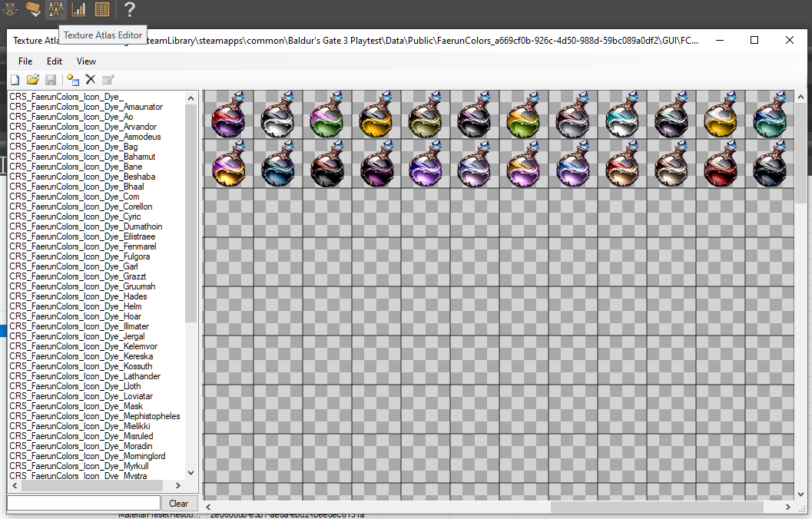This screenshot has height=519, width=812.
Task: Select CRS_FaerunColors_Icon_Dye_Lloth entry
Action: (75, 386)
